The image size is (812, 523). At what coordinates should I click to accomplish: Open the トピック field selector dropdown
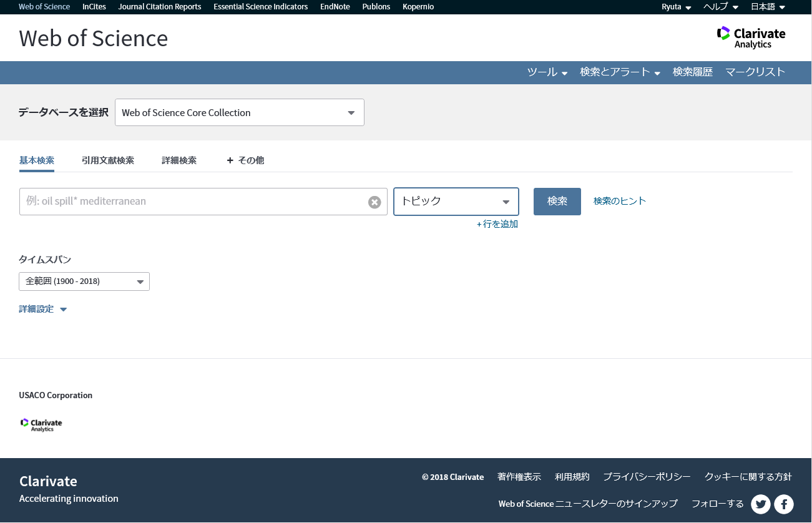coord(456,202)
